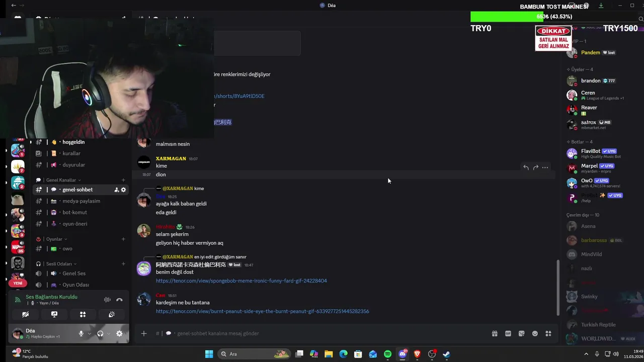Click the YENİ unread indicator
Screen dimensions: 644x362
(x=18, y=283)
